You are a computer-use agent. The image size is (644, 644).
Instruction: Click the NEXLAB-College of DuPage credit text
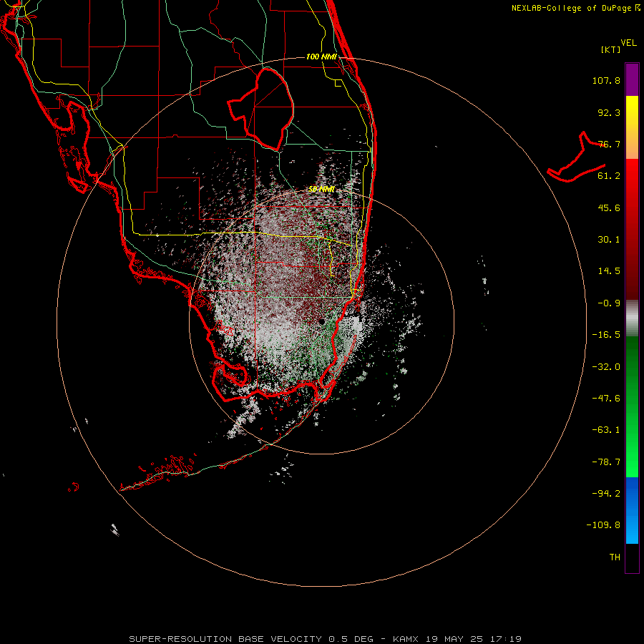[x=575, y=8]
